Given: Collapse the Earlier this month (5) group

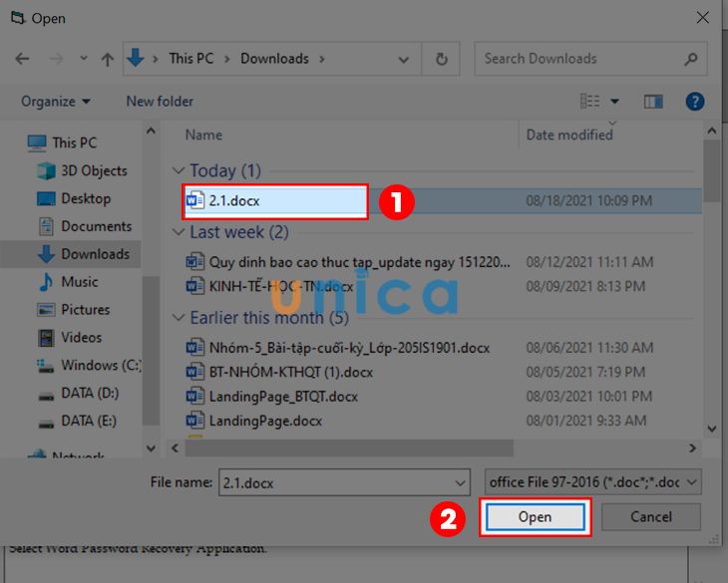Looking at the screenshot, I should tap(179, 318).
